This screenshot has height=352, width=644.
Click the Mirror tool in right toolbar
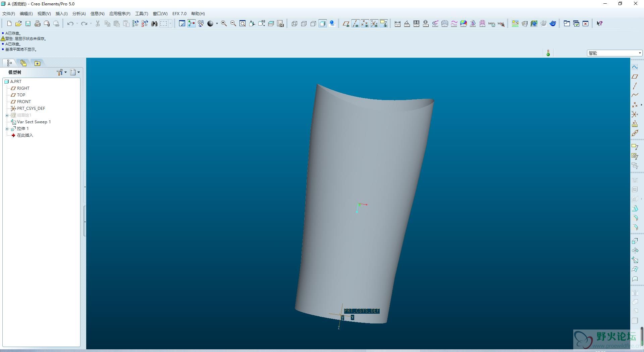pos(635,293)
